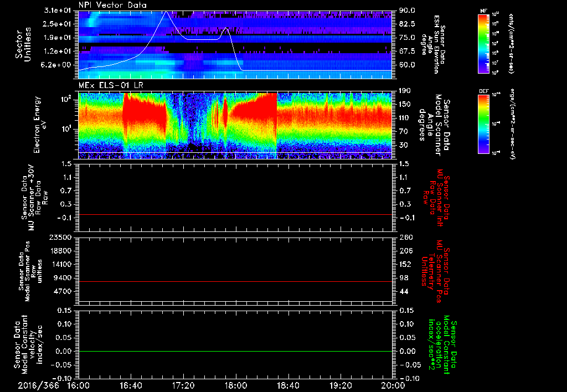Viewport: 567px width, 392px height.
Task: Click the NF rainbow color bar
Action: point(484,44)
